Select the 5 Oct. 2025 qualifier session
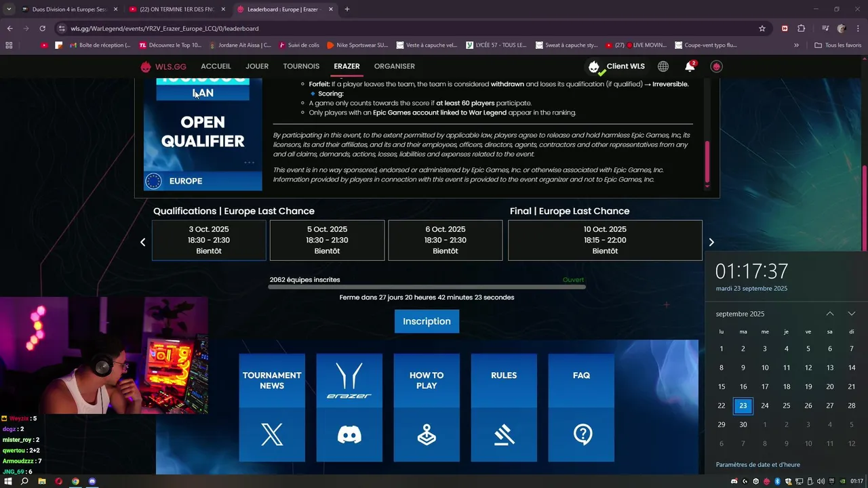The image size is (868, 488). click(x=327, y=240)
